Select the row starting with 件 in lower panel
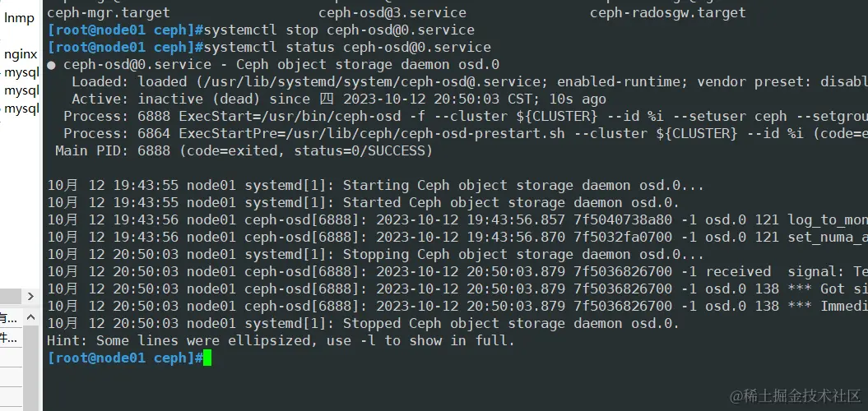The width and height of the screenshot is (868, 411). tap(8, 337)
